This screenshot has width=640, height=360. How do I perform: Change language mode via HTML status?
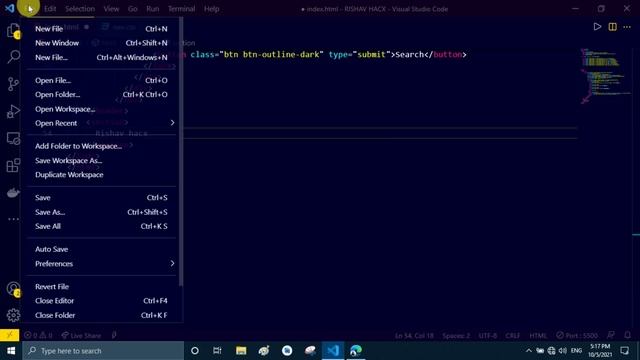[538, 336]
